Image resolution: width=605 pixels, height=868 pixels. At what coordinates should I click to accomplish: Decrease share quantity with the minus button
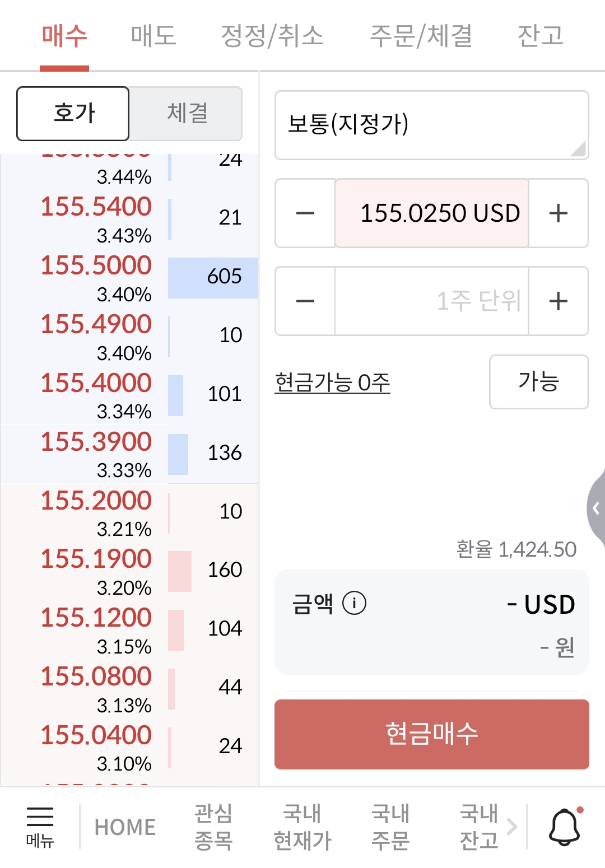305,301
